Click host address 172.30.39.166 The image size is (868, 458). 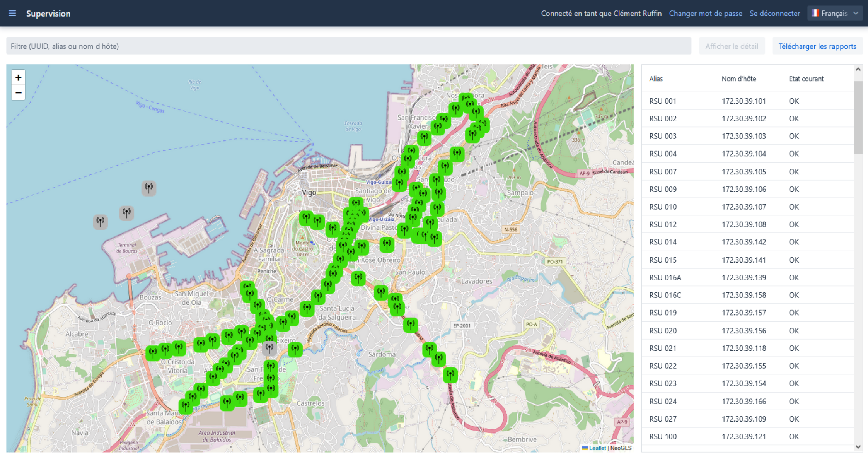pos(744,402)
